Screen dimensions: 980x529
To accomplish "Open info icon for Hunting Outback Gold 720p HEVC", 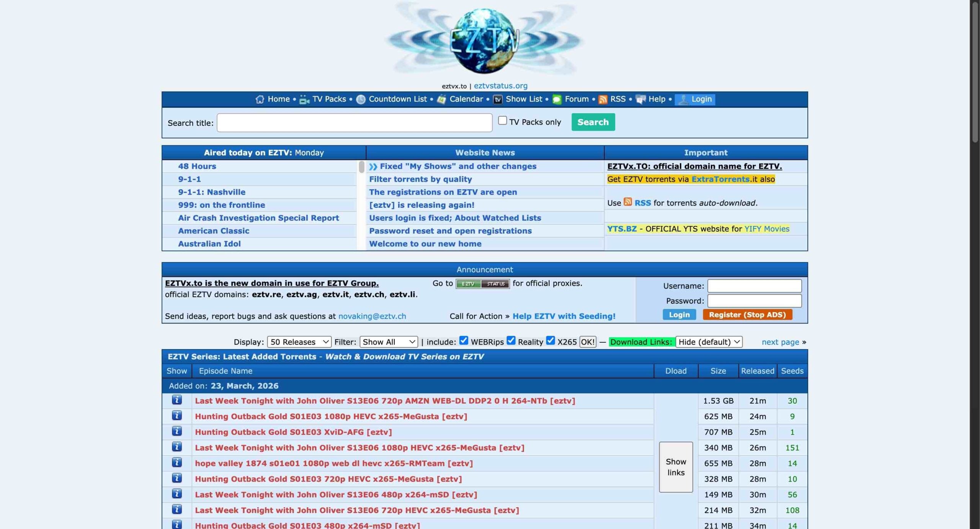I will [176, 478].
